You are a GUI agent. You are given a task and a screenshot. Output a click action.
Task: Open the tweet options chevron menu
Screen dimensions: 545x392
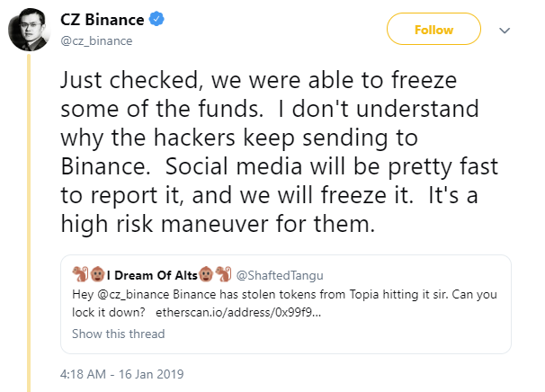coord(504,30)
